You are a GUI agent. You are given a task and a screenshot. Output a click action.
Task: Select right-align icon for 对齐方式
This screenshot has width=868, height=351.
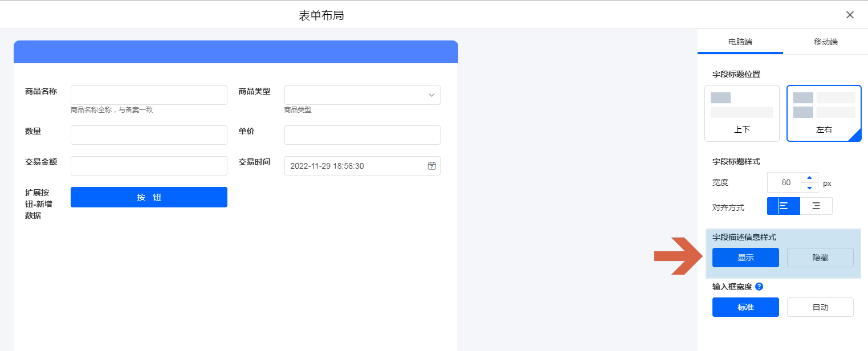coord(816,206)
